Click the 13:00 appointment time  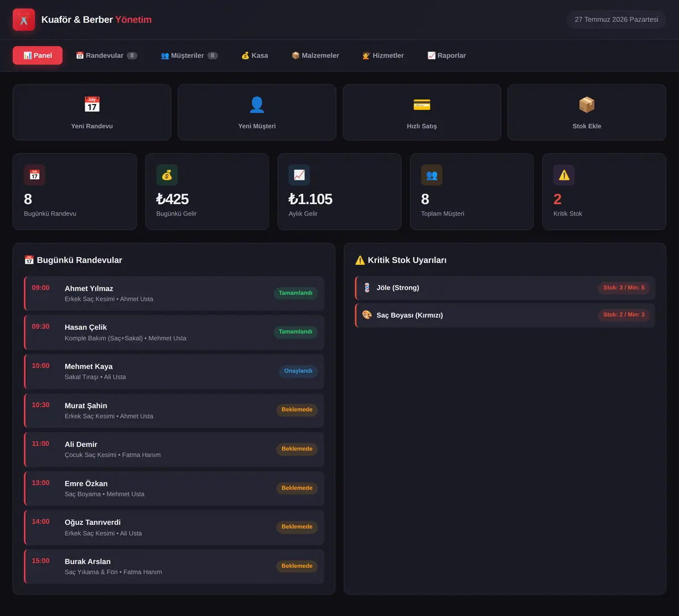(41, 483)
